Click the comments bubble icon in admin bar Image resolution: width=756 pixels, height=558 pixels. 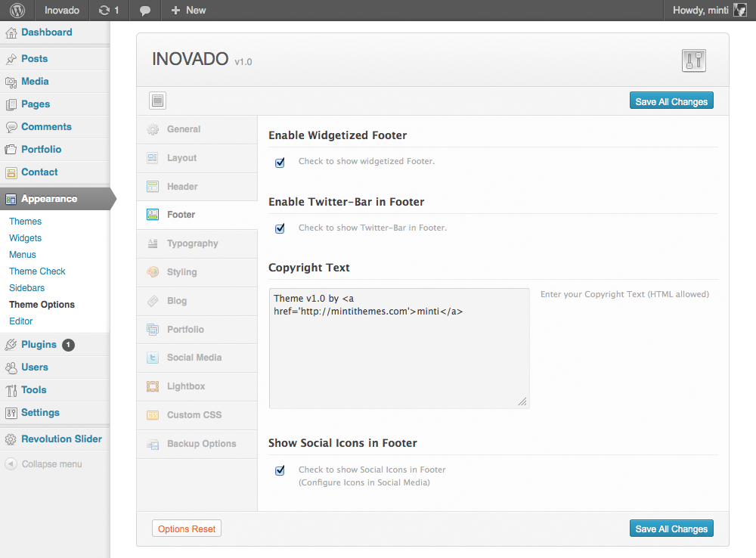pyautogui.click(x=145, y=11)
